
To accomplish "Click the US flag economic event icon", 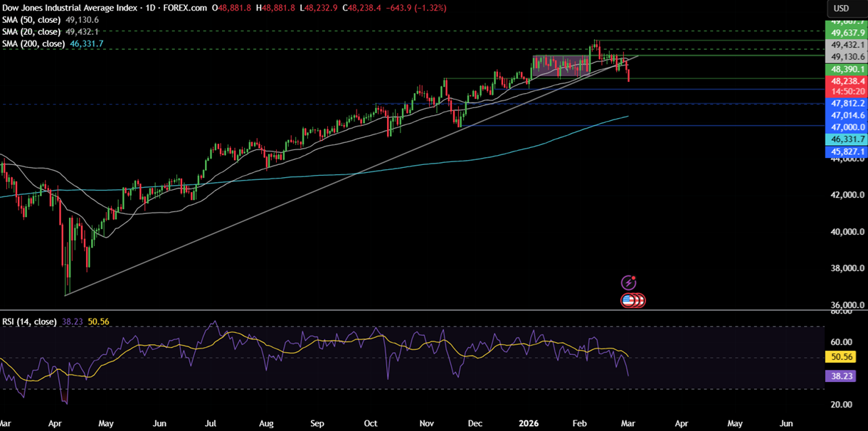I will pyautogui.click(x=628, y=300).
